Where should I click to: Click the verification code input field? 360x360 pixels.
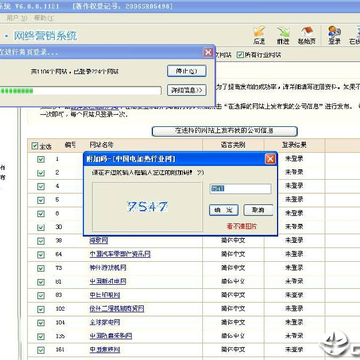pyautogui.click(x=240, y=189)
